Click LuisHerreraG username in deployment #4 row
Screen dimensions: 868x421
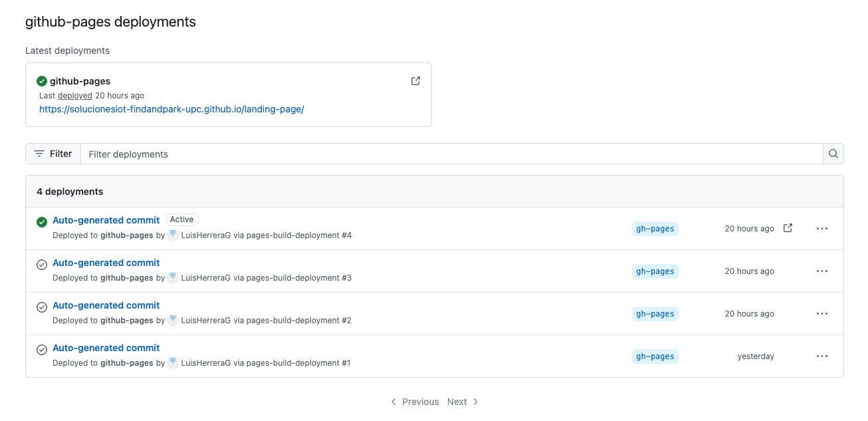(206, 235)
